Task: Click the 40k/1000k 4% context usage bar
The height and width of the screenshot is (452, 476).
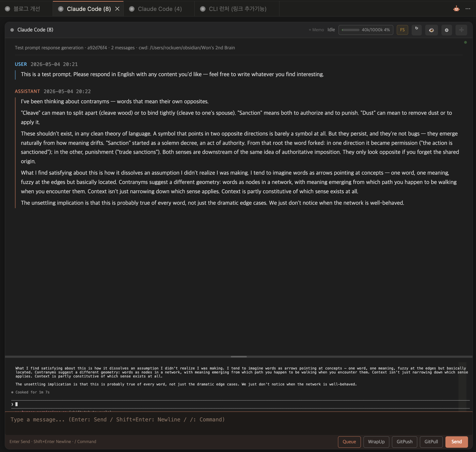Action: click(x=366, y=30)
